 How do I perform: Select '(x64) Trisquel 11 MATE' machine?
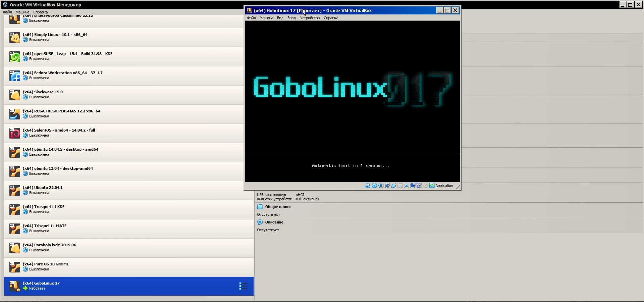click(x=129, y=229)
